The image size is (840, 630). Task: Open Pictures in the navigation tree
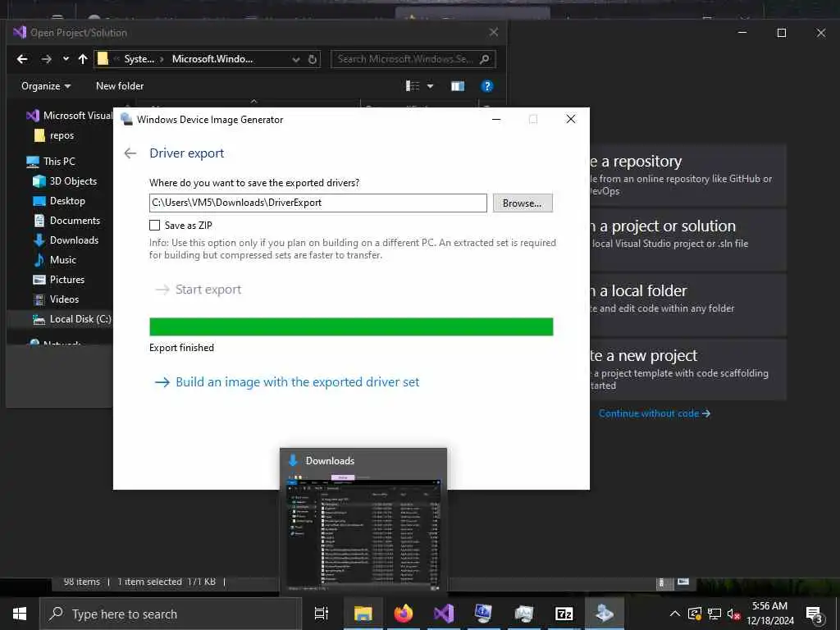pos(59,280)
